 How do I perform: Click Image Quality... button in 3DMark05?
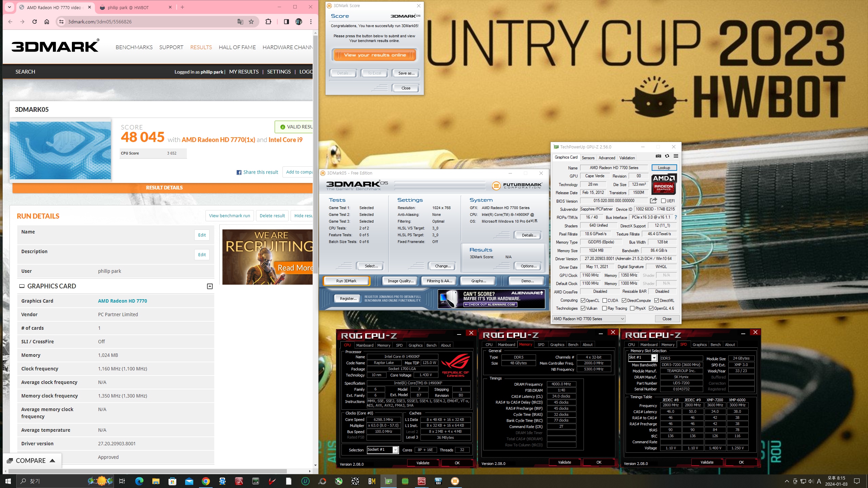400,281
